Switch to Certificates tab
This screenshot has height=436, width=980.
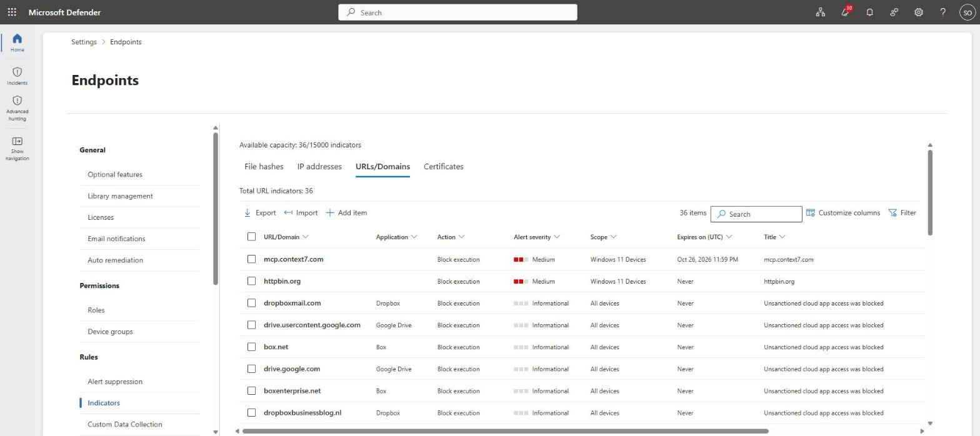click(x=444, y=166)
